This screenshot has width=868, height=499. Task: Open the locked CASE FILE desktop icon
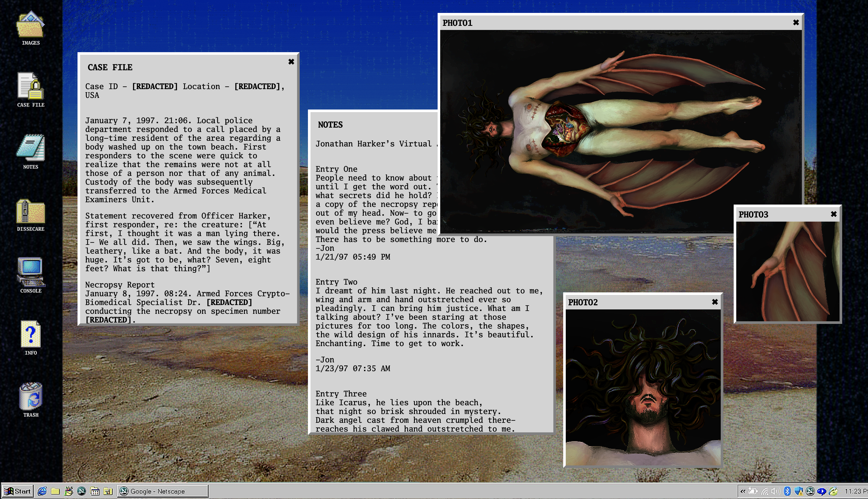(30, 86)
